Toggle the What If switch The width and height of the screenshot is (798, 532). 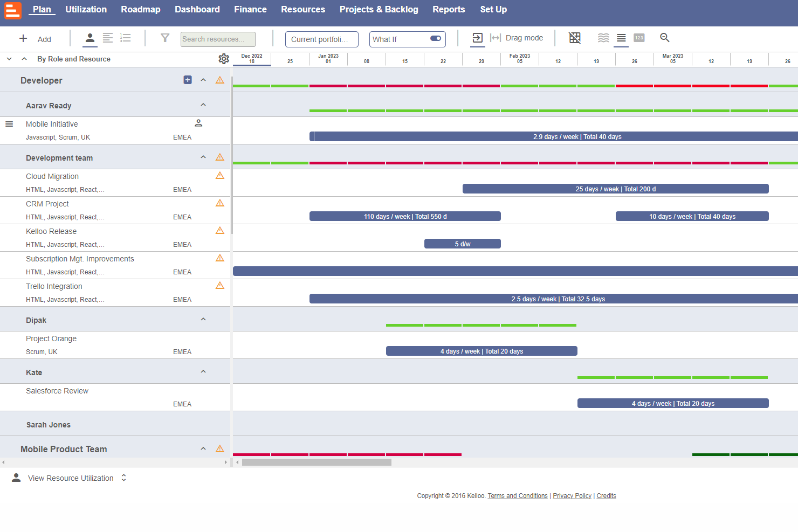436,38
